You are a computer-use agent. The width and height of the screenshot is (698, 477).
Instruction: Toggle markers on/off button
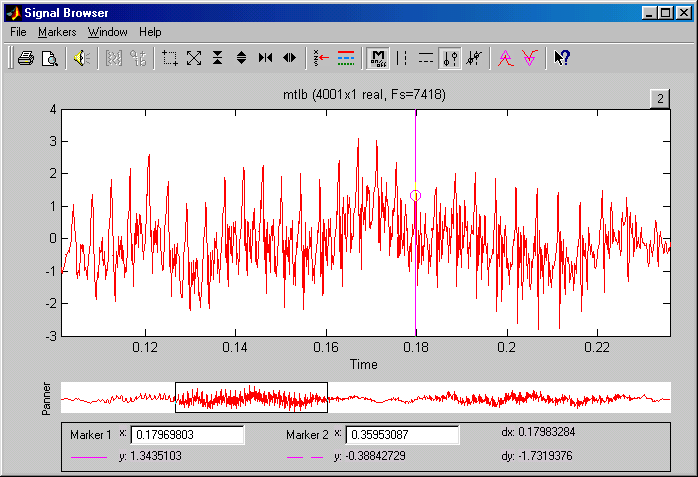(x=378, y=58)
